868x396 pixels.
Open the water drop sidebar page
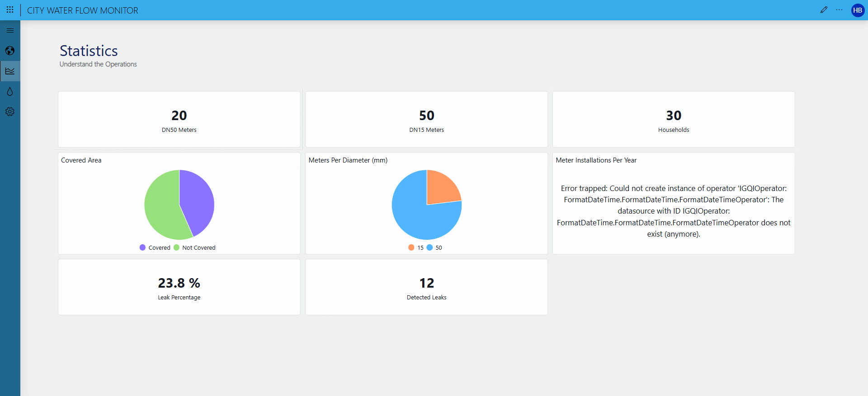pyautogui.click(x=10, y=91)
